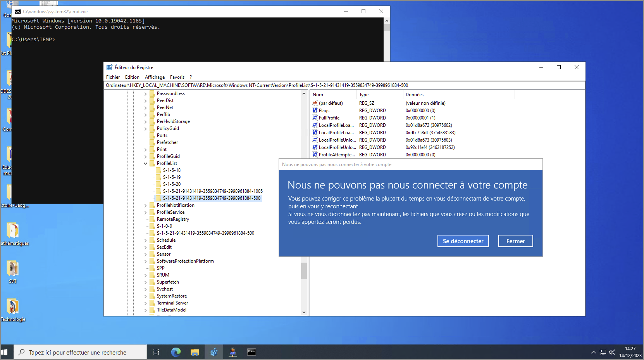This screenshot has height=360, width=644.
Task: Click the Fermer button in the dialog
Action: click(515, 241)
